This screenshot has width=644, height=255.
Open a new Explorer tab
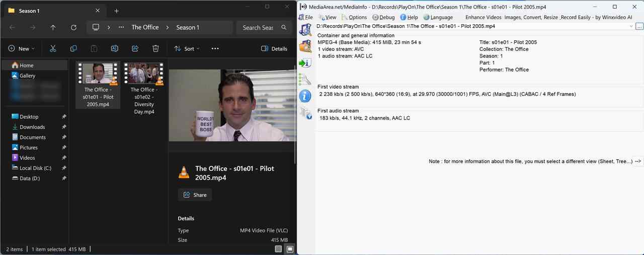point(116,11)
